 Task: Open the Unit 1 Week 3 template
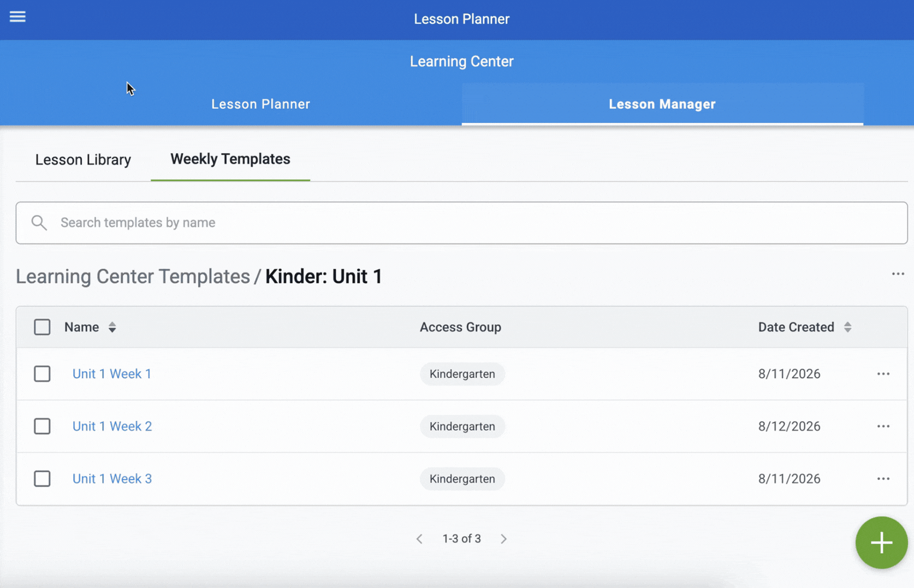click(112, 479)
